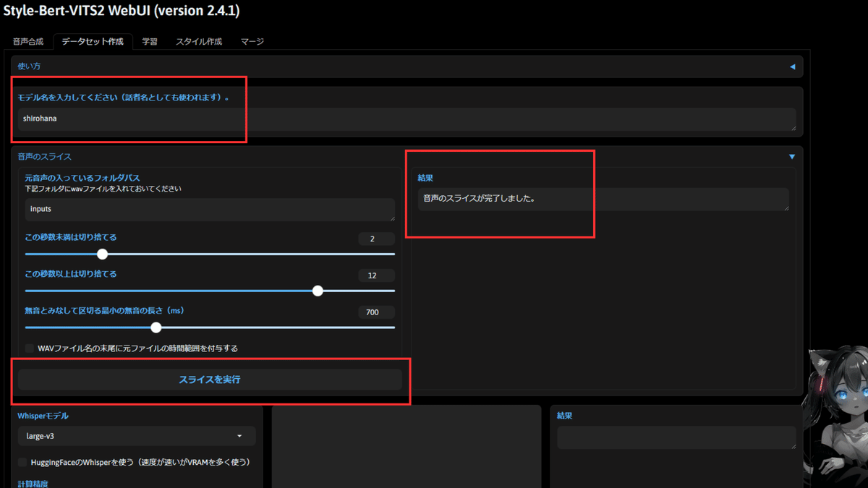This screenshot has width=868, height=488.
Task: Click the silence length value box showing 700
Action: point(376,312)
